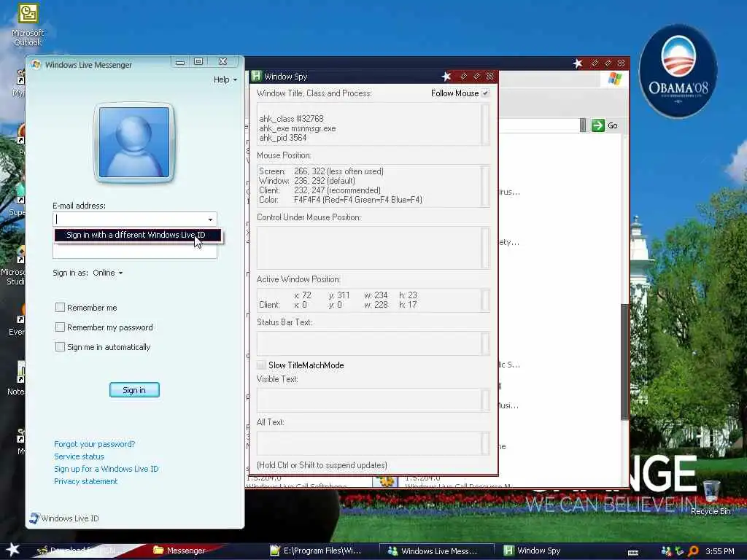
Task: Open the Help menu dropdown
Action: 225,79
